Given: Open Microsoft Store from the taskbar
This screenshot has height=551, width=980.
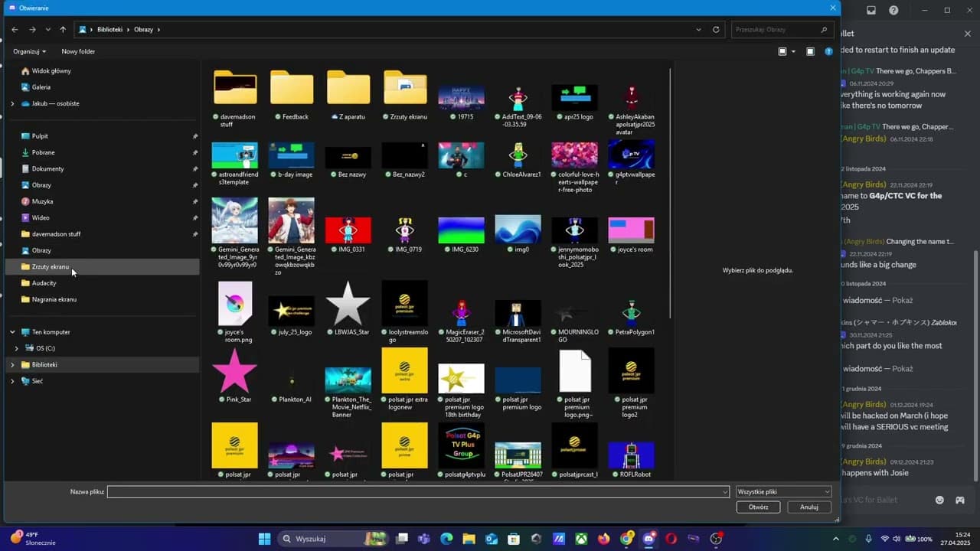Looking at the screenshot, I should tap(514, 539).
